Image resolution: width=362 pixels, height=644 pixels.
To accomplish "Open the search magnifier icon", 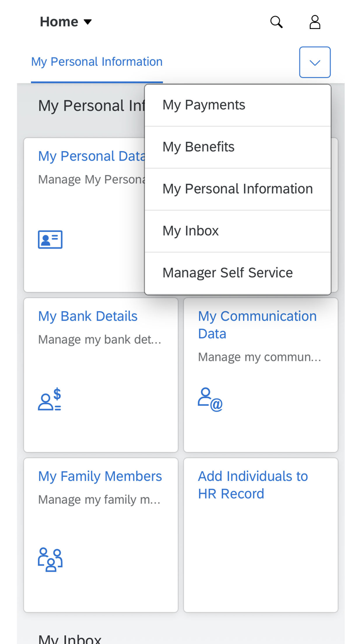I will tap(276, 22).
